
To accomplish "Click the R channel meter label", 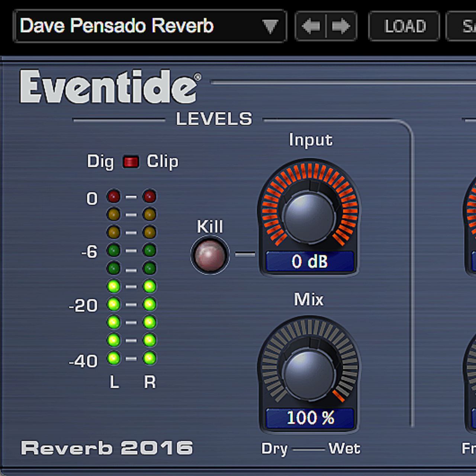I will click(150, 382).
